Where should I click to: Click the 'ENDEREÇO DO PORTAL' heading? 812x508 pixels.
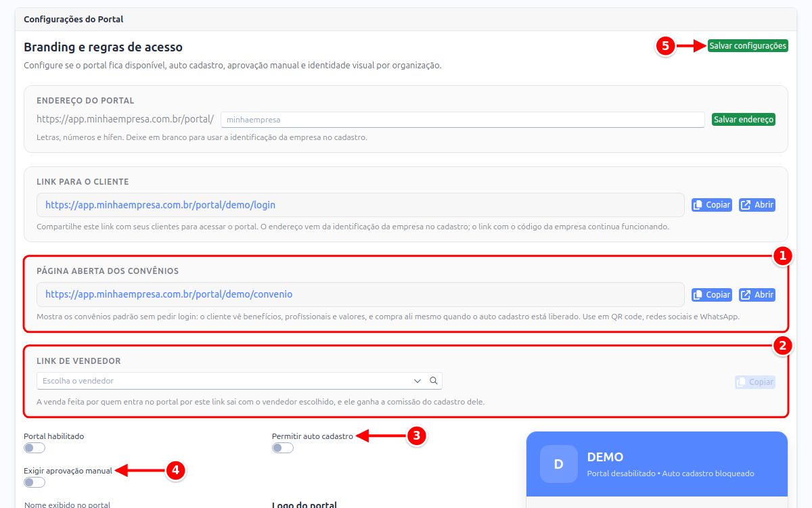pos(85,101)
